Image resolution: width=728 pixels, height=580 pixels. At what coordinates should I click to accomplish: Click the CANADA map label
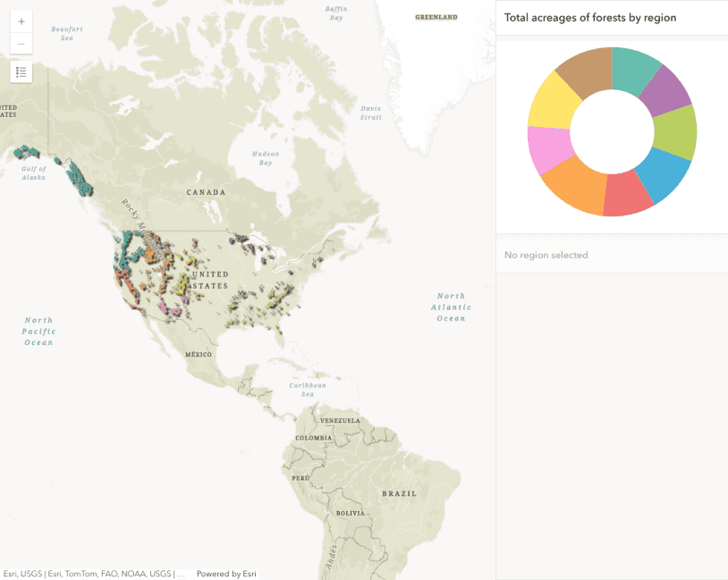pyautogui.click(x=206, y=192)
